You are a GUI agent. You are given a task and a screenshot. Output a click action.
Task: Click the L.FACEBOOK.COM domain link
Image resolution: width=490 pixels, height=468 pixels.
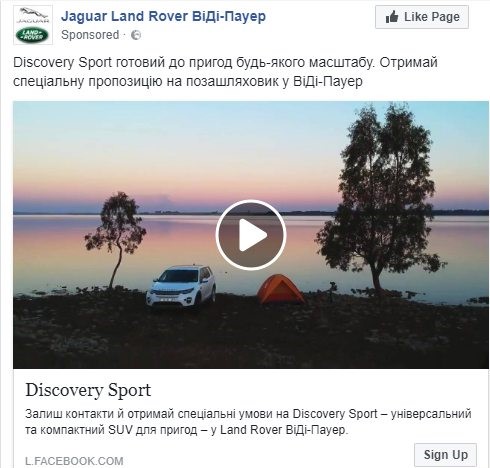coord(74,461)
